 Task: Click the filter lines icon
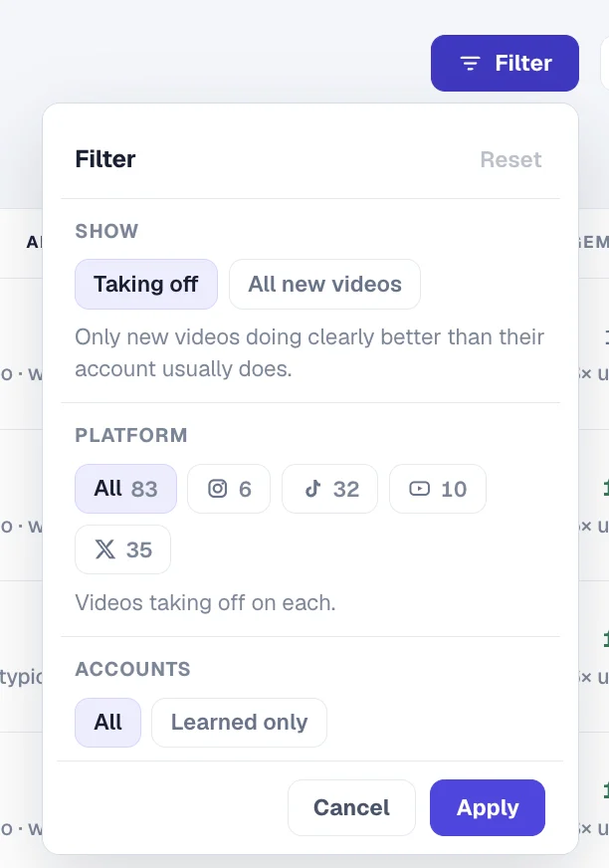tap(470, 64)
